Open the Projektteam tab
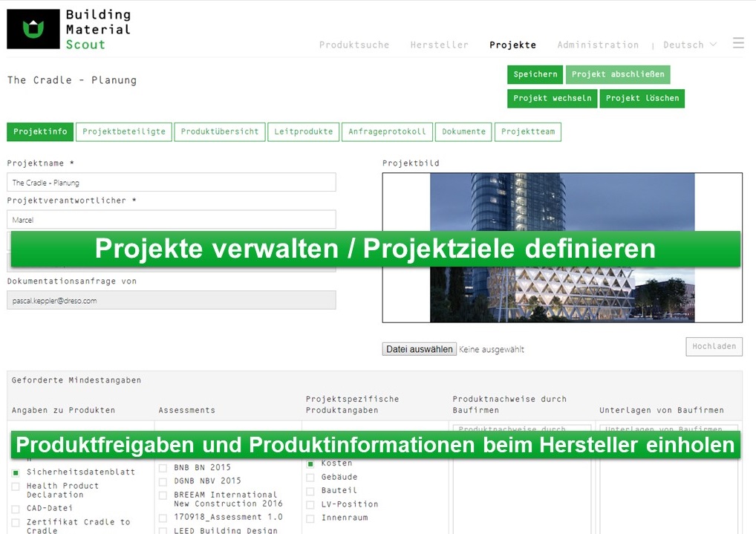This screenshot has width=756, height=534. 528,131
